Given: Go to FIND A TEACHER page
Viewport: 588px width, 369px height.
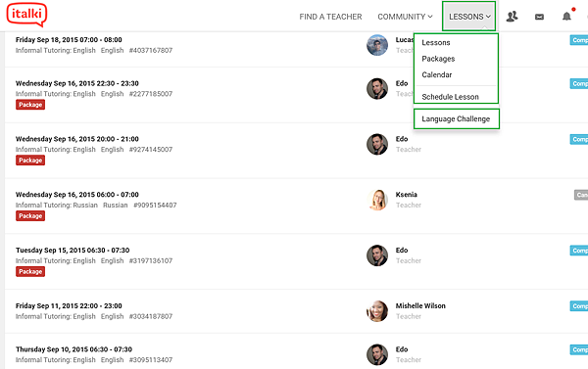Looking at the screenshot, I should point(330,17).
